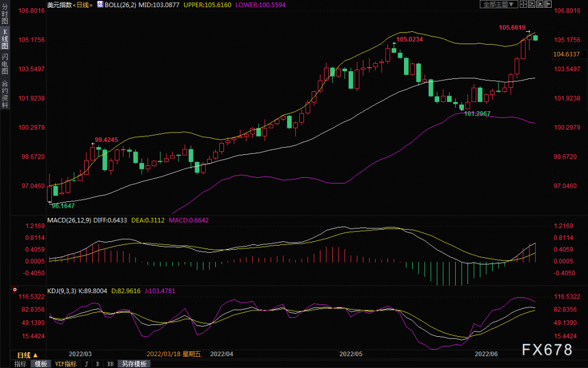Click the J:103.4781 value
Screen dimensions: 588x368
160,291
